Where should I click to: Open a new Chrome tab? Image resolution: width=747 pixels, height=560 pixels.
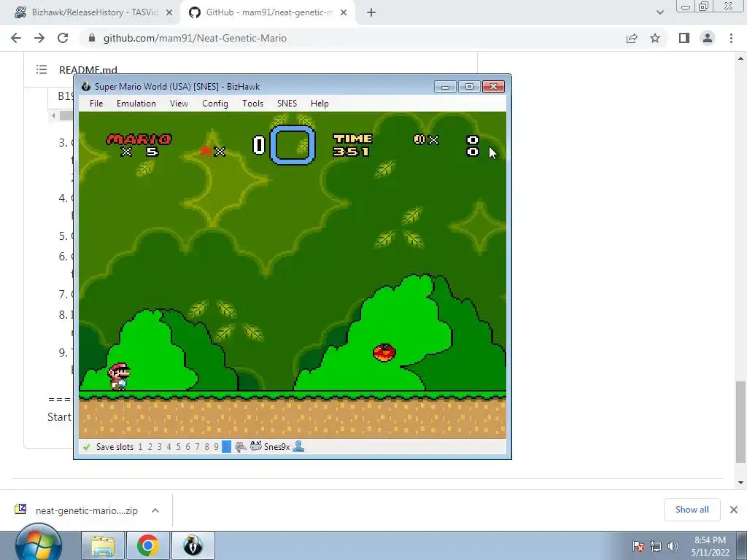pos(371,12)
